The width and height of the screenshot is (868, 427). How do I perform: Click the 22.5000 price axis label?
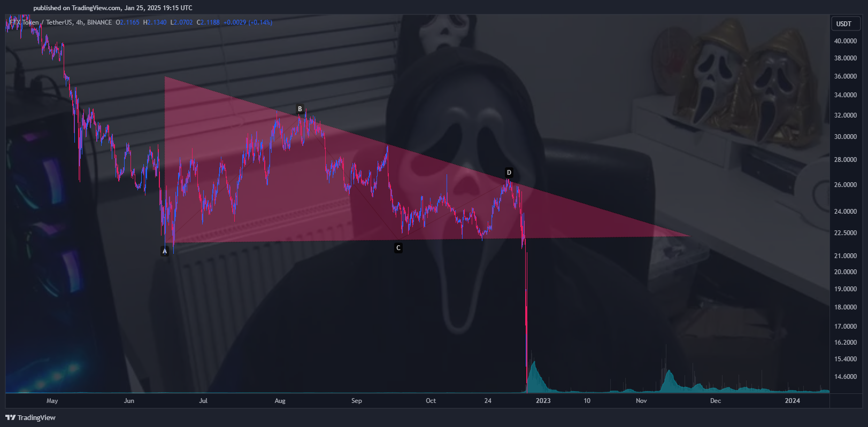(846, 233)
